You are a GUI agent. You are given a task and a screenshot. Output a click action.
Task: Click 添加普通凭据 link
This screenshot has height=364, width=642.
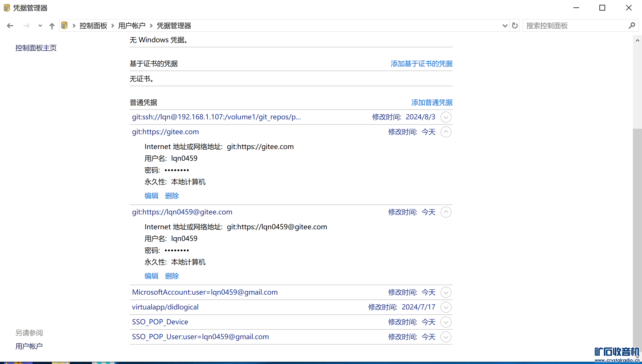tap(432, 102)
